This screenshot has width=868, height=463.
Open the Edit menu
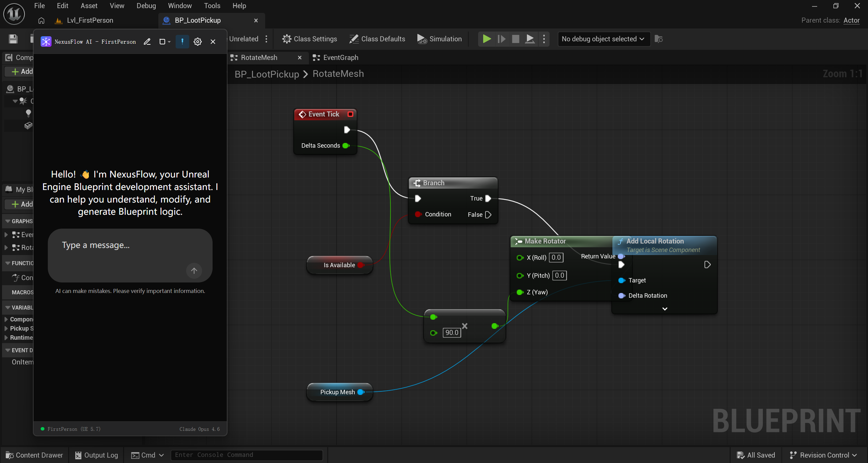(x=62, y=6)
